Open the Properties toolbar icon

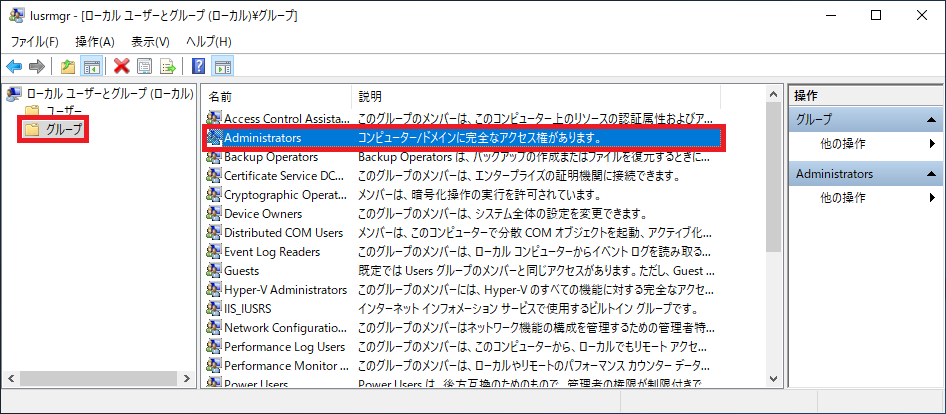(144, 66)
